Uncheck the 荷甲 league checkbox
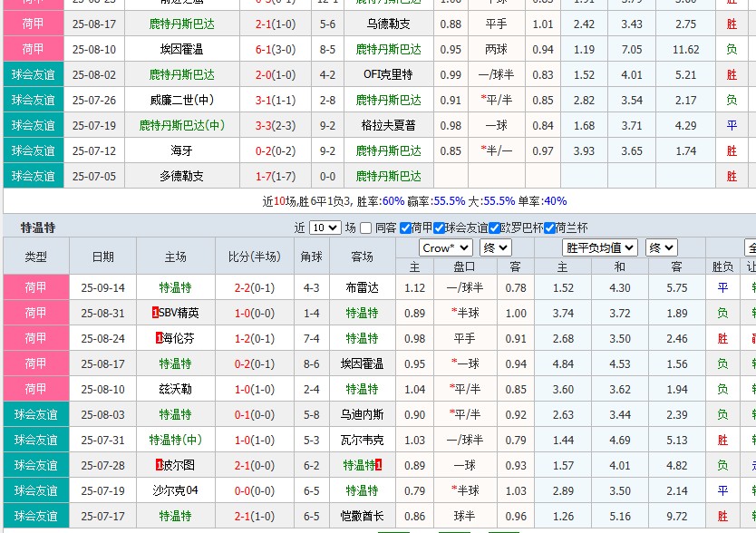Viewport: 756px width, 533px height. point(403,227)
